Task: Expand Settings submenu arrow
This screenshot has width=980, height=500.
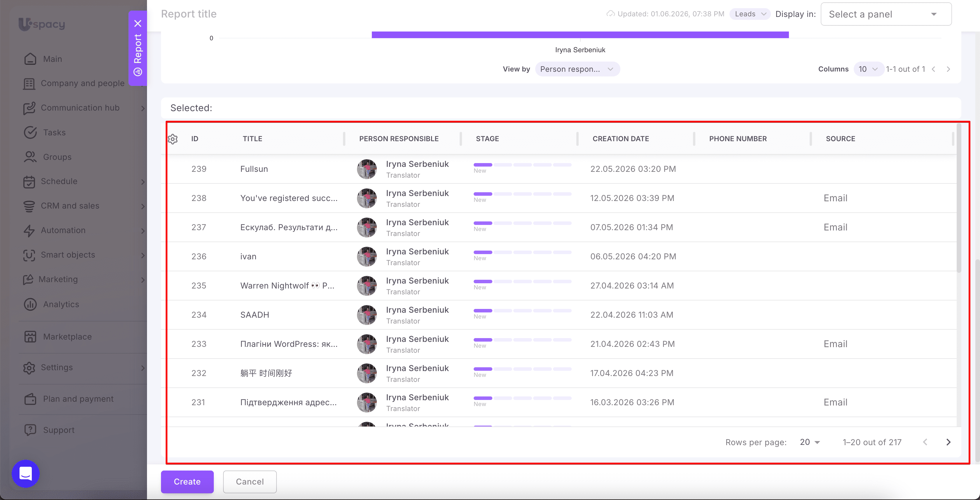Action: pyautogui.click(x=143, y=368)
